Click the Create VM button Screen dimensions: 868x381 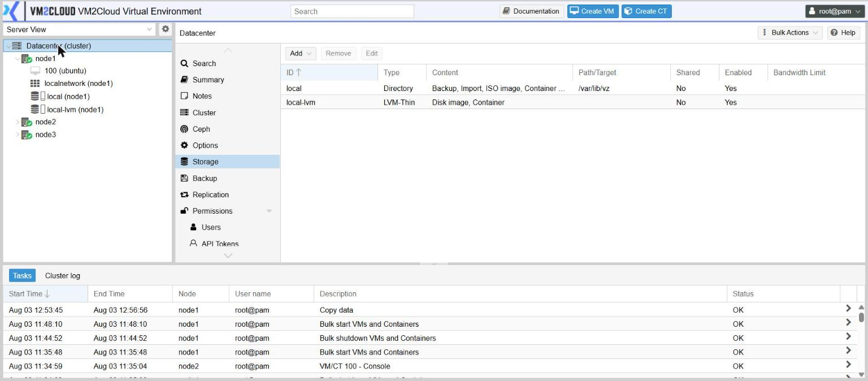point(593,11)
